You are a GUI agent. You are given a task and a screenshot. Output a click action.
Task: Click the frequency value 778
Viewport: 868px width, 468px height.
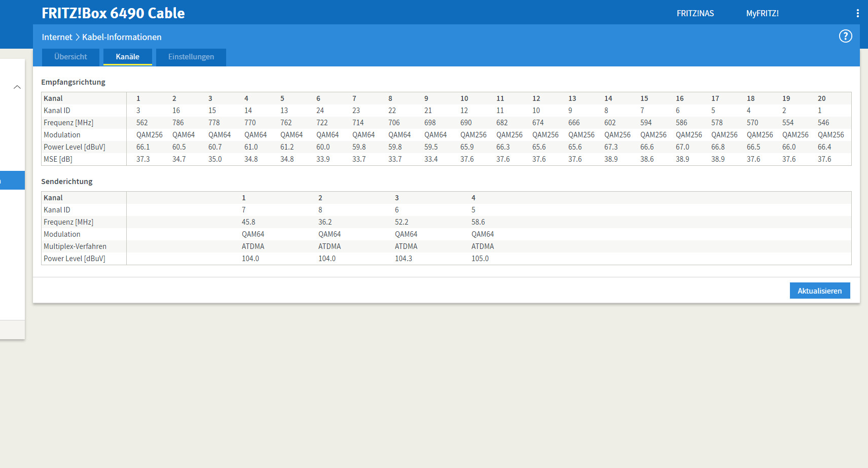click(x=214, y=123)
